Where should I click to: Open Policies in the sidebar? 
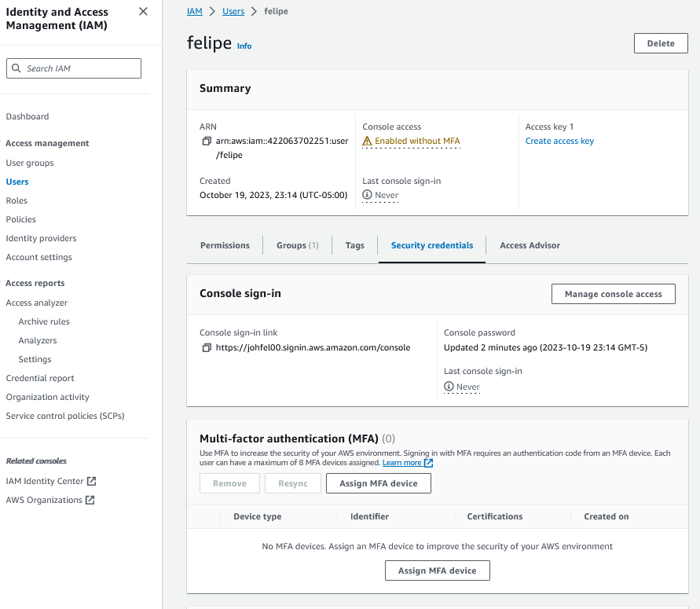(x=21, y=219)
